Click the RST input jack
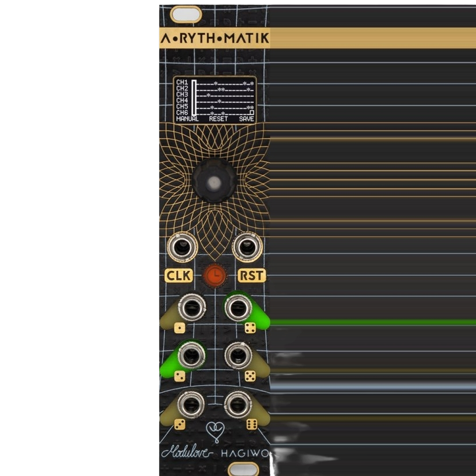This screenshot has width=476, height=476. click(247, 247)
